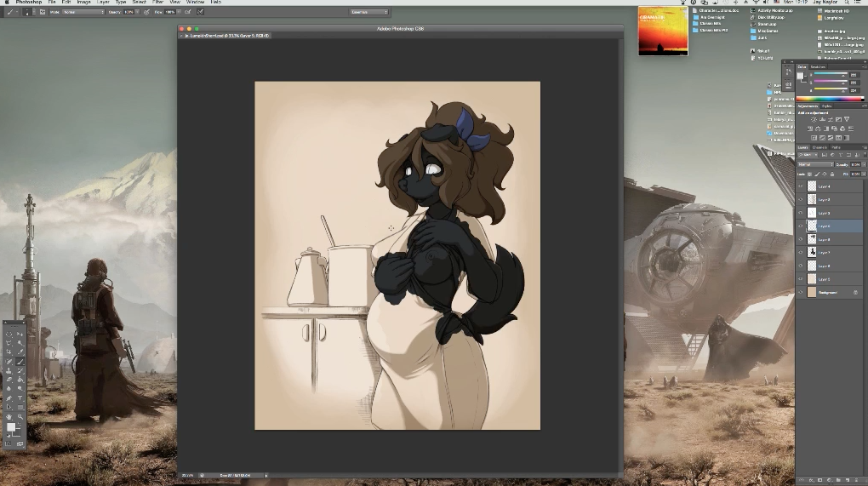Viewport: 868px width, 486px height.
Task: Open the layer blend mode dropdown
Action: pyautogui.click(x=815, y=164)
